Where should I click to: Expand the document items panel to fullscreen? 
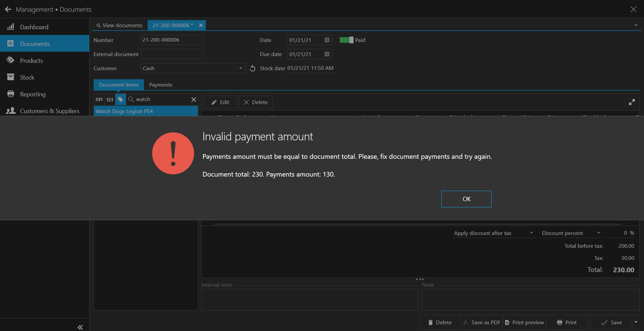[632, 102]
